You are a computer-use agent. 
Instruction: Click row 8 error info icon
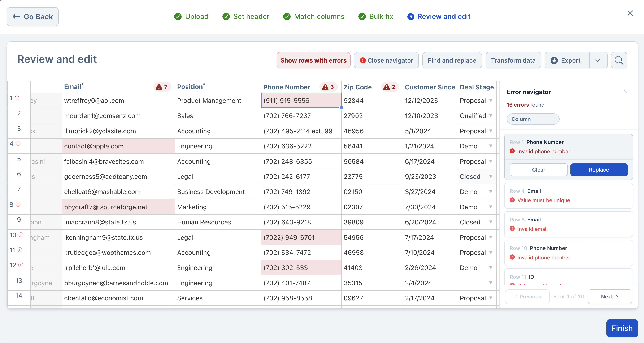tap(18, 204)
